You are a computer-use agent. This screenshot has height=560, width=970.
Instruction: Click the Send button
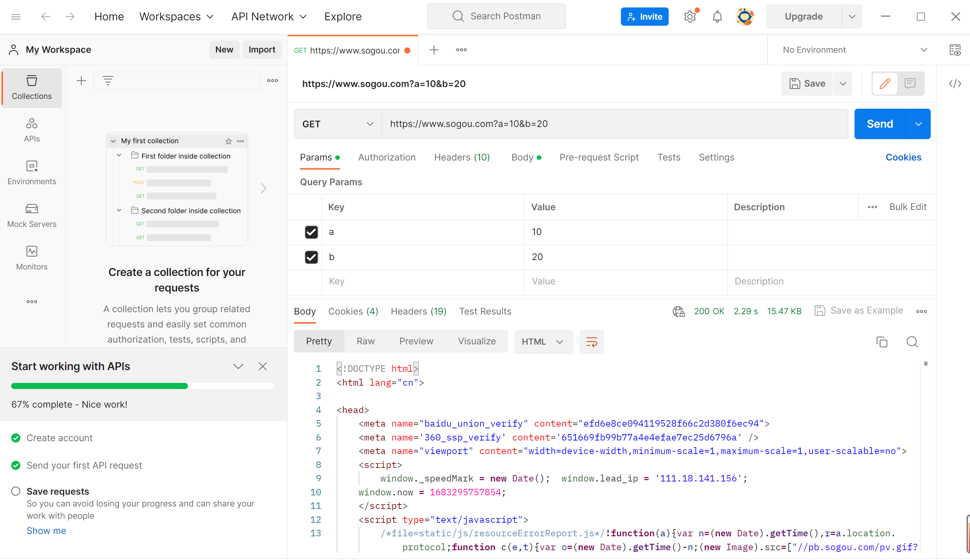pos(880,124)
